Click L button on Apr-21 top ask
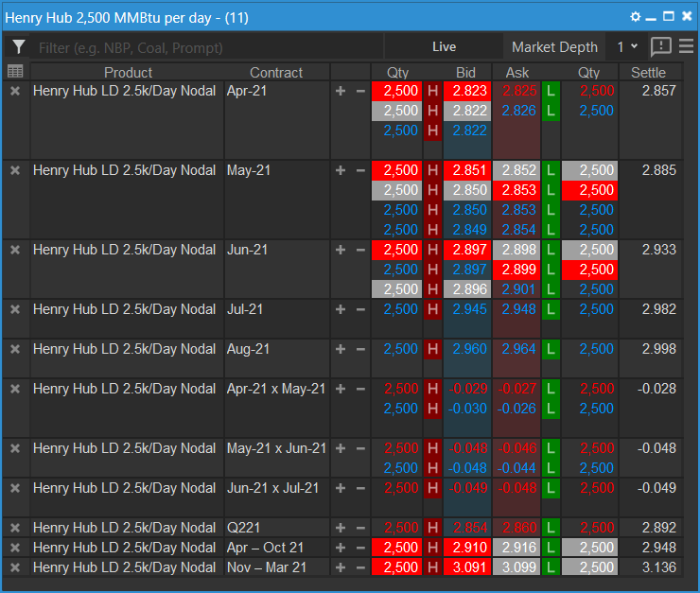The height and width of the screenshot is (593, 700). pos(551,91)
